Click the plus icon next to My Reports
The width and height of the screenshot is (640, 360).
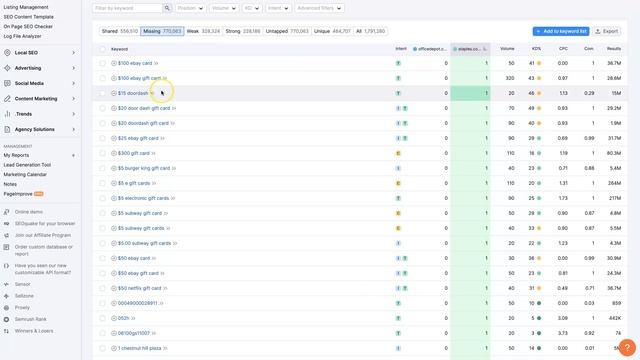[x=73, y=156]
